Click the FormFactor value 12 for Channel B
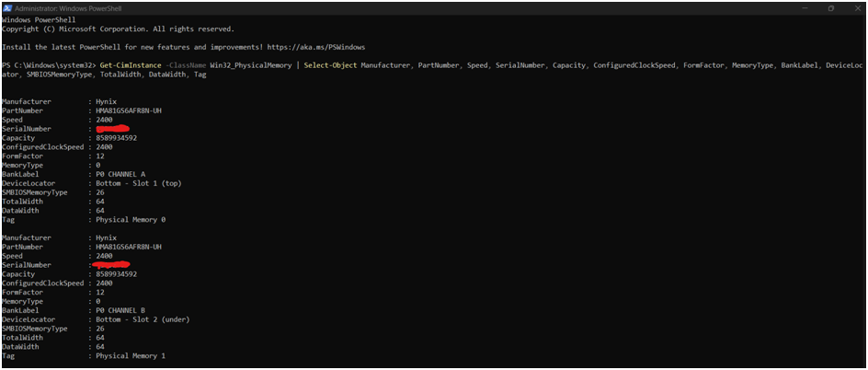The width and height of the screenshot is (868, 370). click(x=100, y=292)
